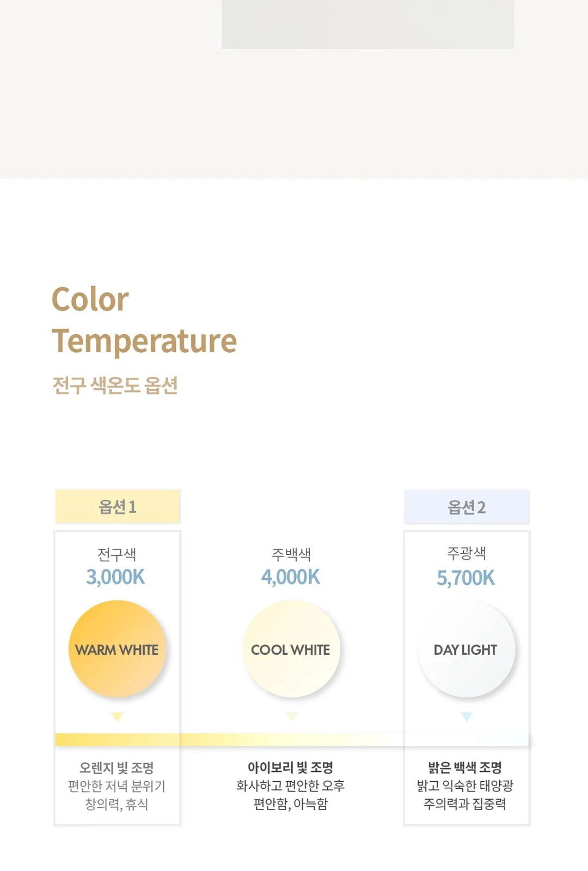Screen dimensions: 588x871
Task: Click the yellow gradient color temperature bar
Action: point(292,739)
